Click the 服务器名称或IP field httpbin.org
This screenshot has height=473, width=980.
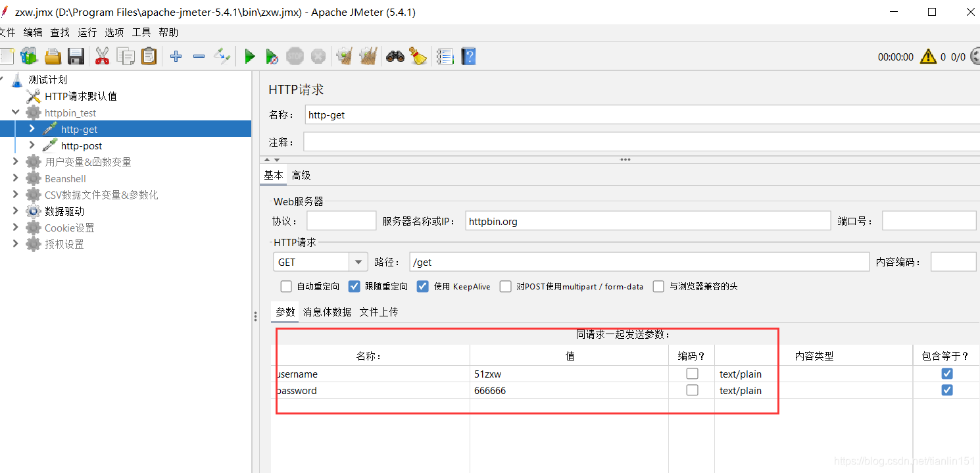648,221
